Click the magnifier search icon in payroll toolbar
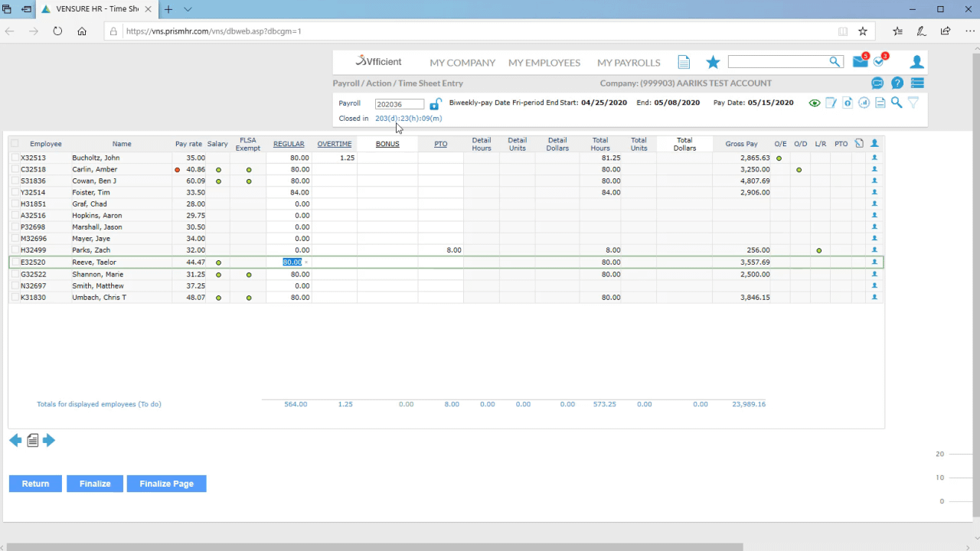This screenshot has width=980, height=551. pyautogui.click(x=896, y=103)
